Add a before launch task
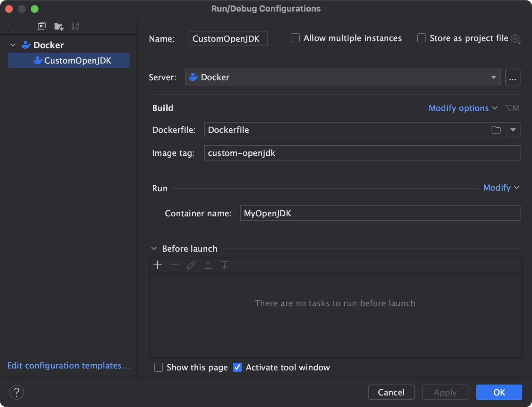 158,265
